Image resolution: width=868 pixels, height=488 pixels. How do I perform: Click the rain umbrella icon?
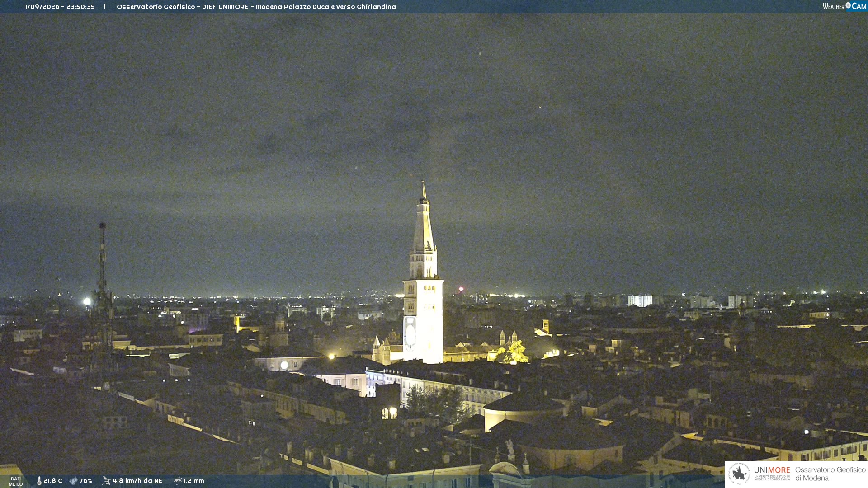click(178, 481)
